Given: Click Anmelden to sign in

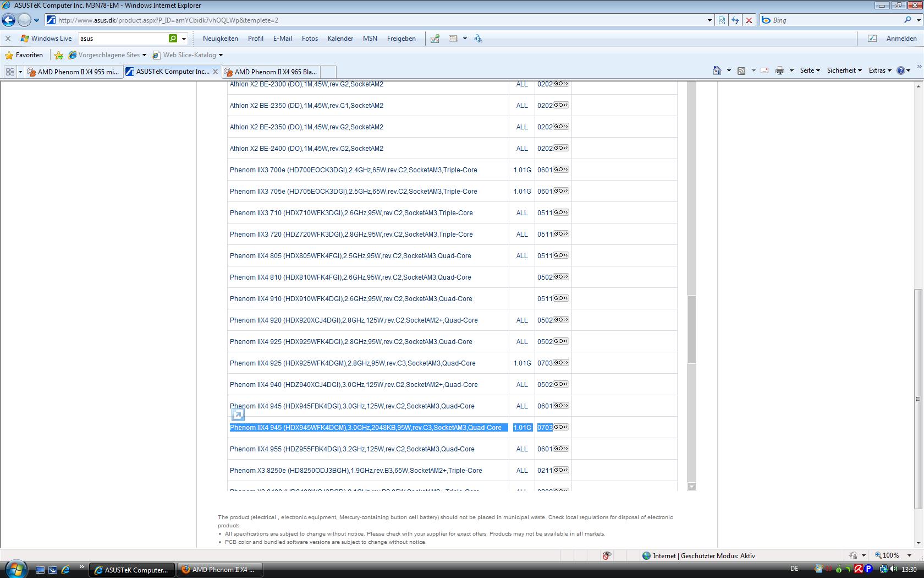Looking at the screenshot, I should pos(901,39).
